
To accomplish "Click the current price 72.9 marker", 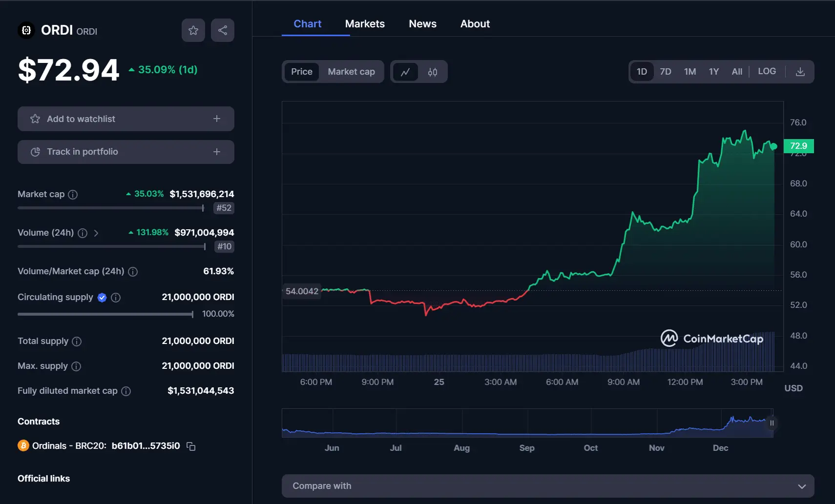I will click(799, 146).
